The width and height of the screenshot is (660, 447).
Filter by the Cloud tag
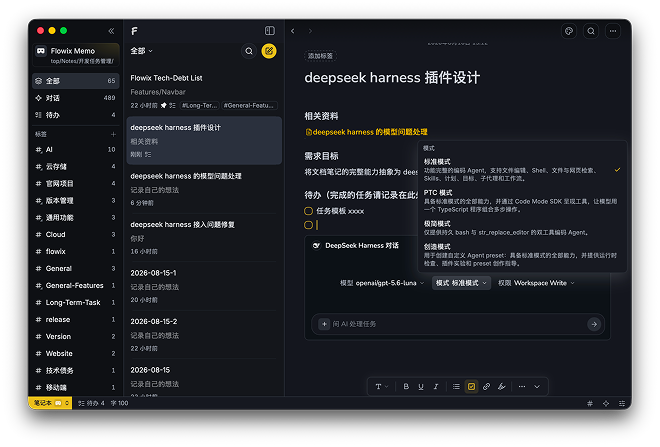pyautogui.click(x=75, y=234)
